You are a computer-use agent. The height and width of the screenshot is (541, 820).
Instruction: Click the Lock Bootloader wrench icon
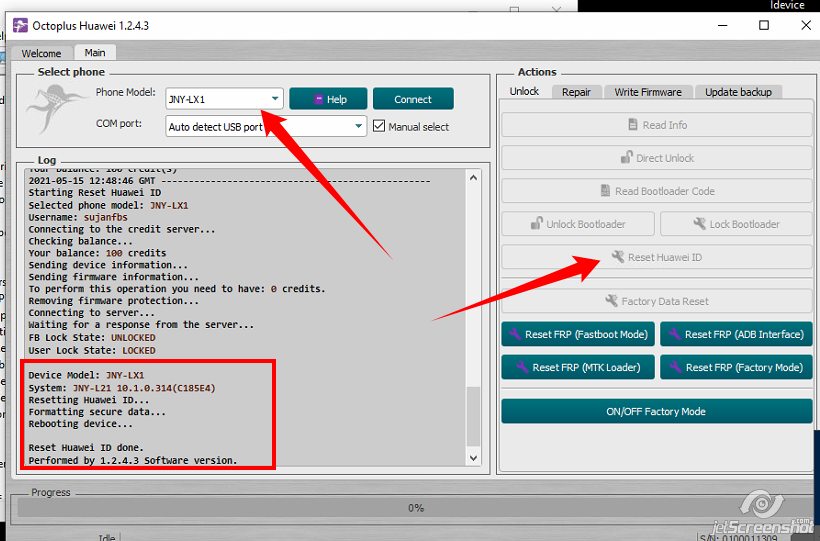click(x=699, y=223)
